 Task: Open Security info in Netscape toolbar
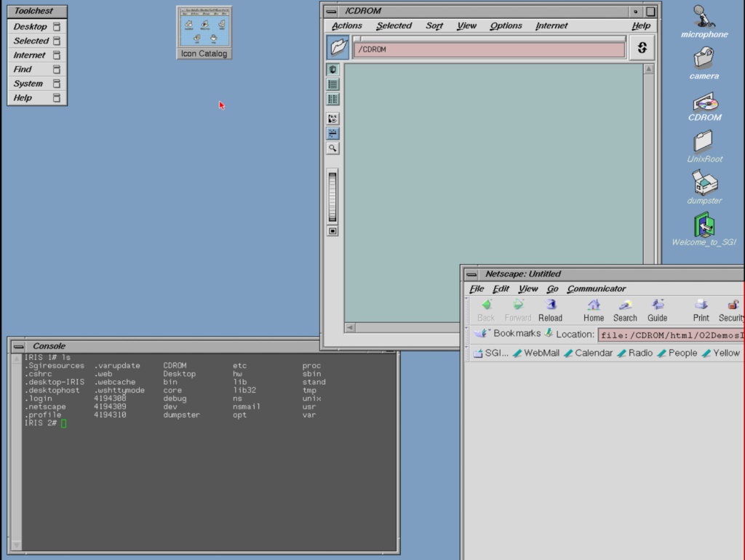tap(732, 311)
